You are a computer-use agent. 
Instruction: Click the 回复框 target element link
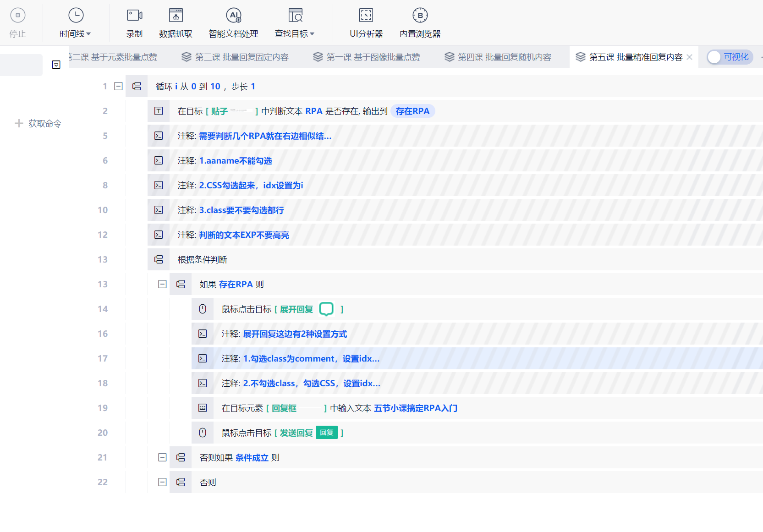click(x=284, y=408)
